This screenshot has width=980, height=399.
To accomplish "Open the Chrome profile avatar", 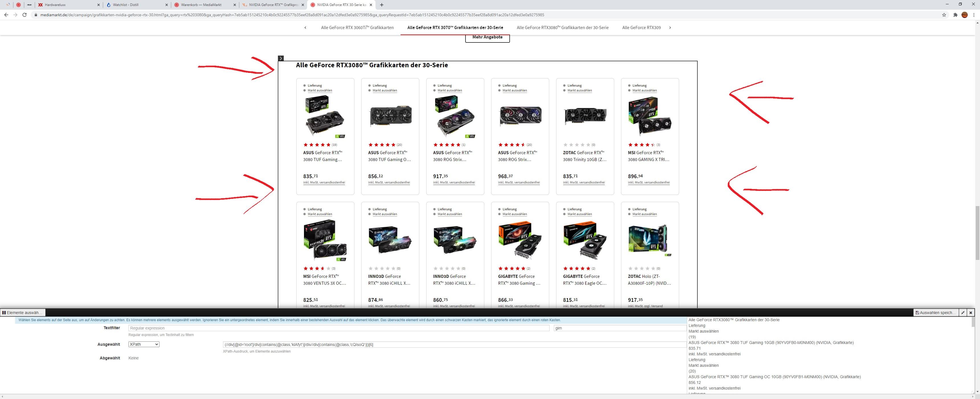I will coord(964,15).
